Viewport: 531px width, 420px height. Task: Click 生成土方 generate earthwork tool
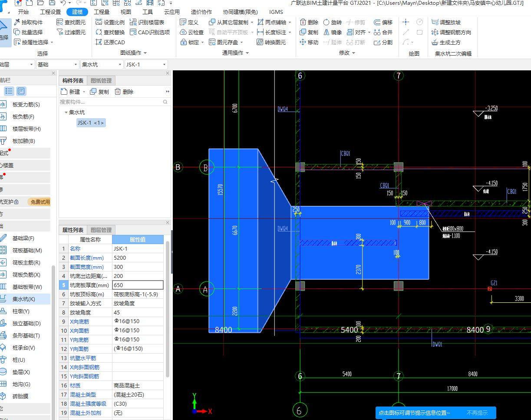coord(446,42)
